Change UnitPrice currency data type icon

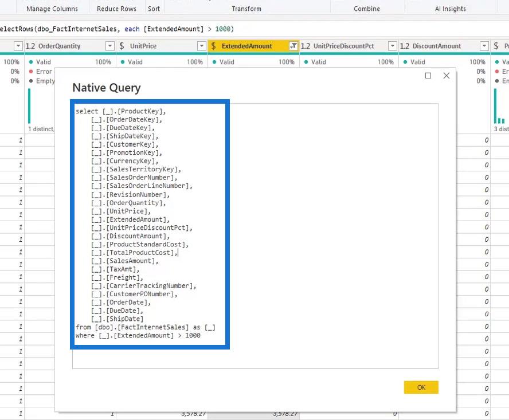(x=122, y=46)
